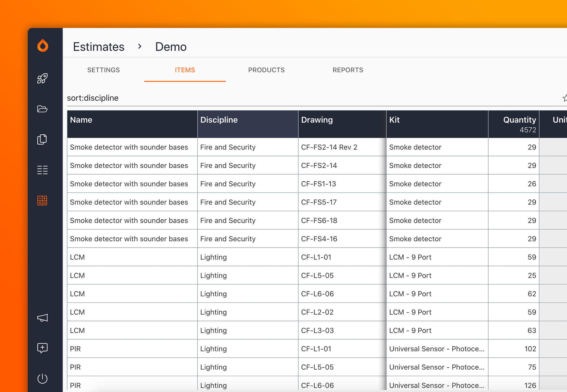The width and height of the screenshot is (567, 392).
Task: Click quantity cell 25
Action: pos(514,275)
